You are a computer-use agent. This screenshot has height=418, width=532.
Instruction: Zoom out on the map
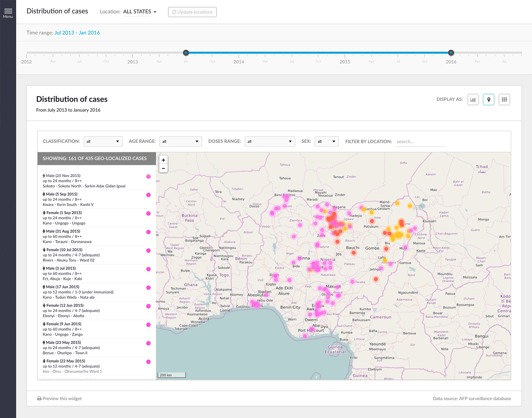pyautogui.click(x=163, y=169)
